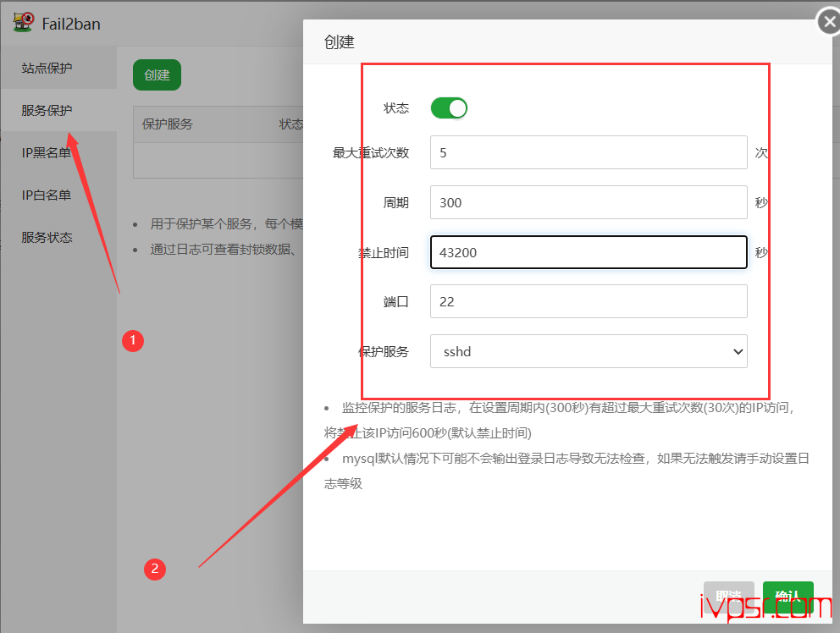Open the IP黑名单 section
The height and width of the screenshot is (633, 840).
click(47, 152)
